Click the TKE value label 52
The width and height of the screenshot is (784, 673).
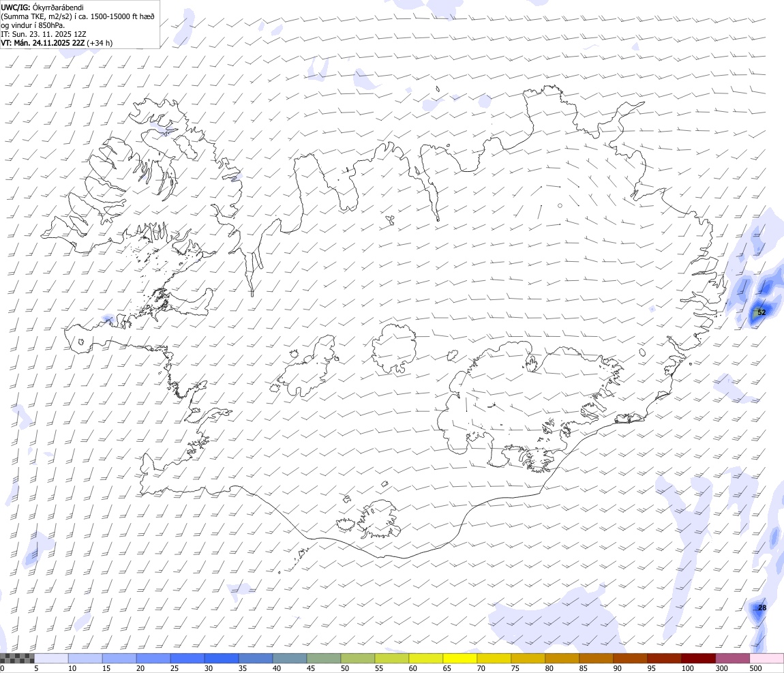(762, 312)
